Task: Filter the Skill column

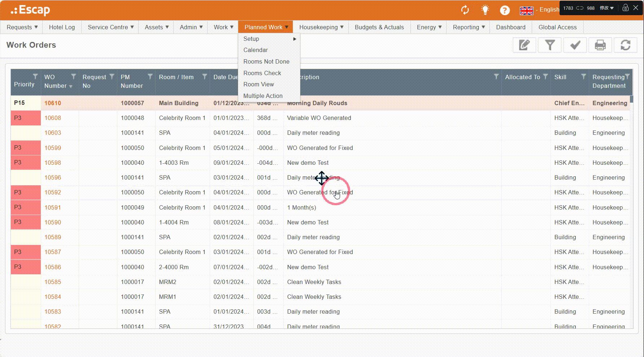Action: (583, 76)
